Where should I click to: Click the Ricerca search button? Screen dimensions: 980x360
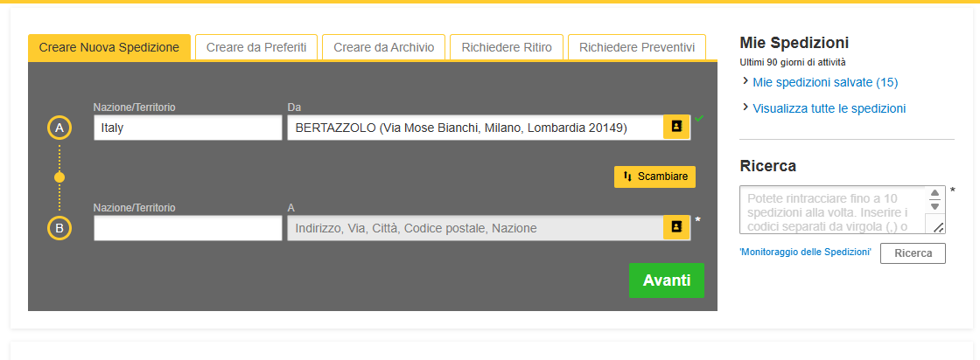(x=913, y=253)
